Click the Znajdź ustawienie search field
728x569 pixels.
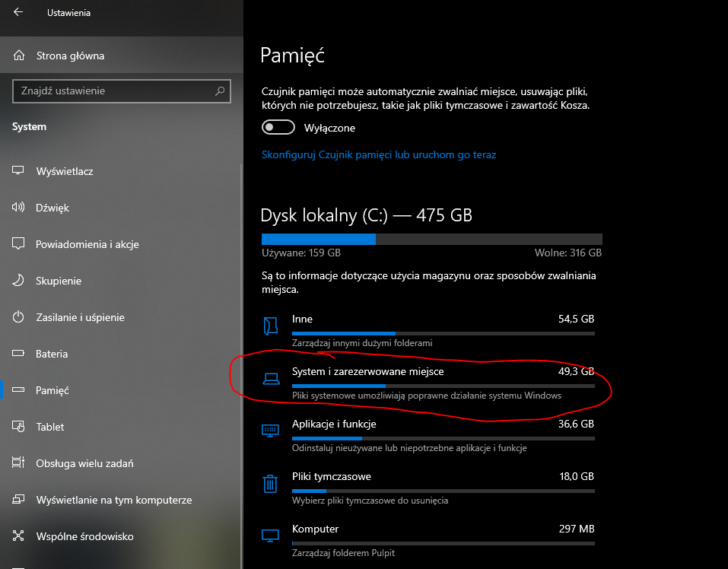(x=122, y=91)
